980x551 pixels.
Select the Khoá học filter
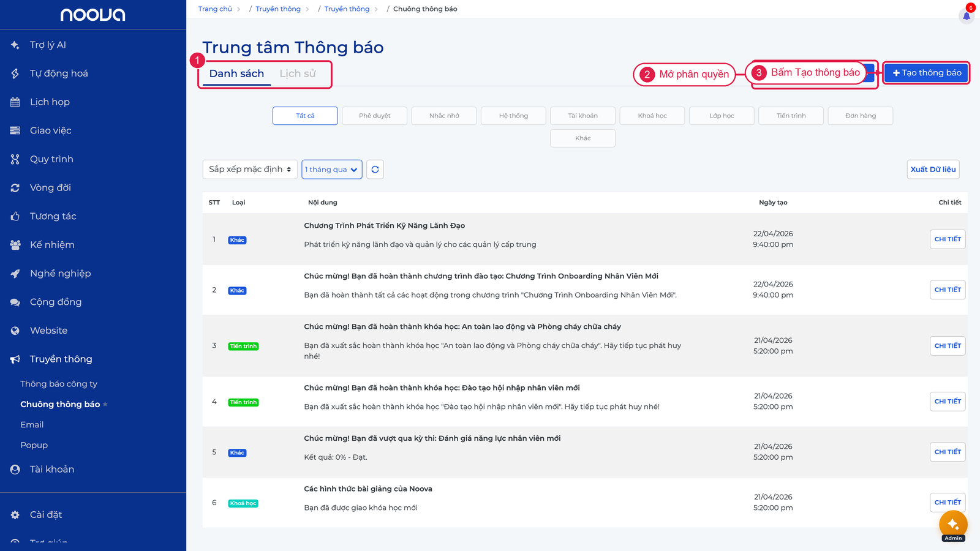pyautogui.click(x=652, y=116)
